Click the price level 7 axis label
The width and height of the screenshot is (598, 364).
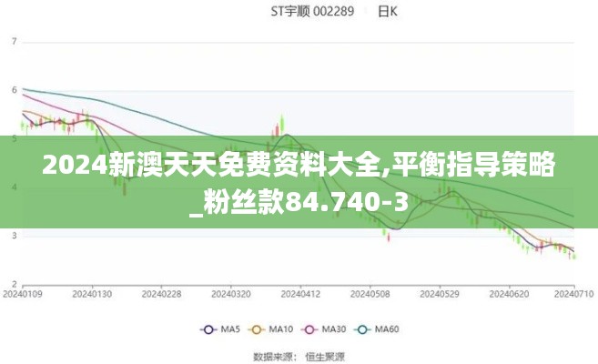pyautogui.click(x=14, y=42)
